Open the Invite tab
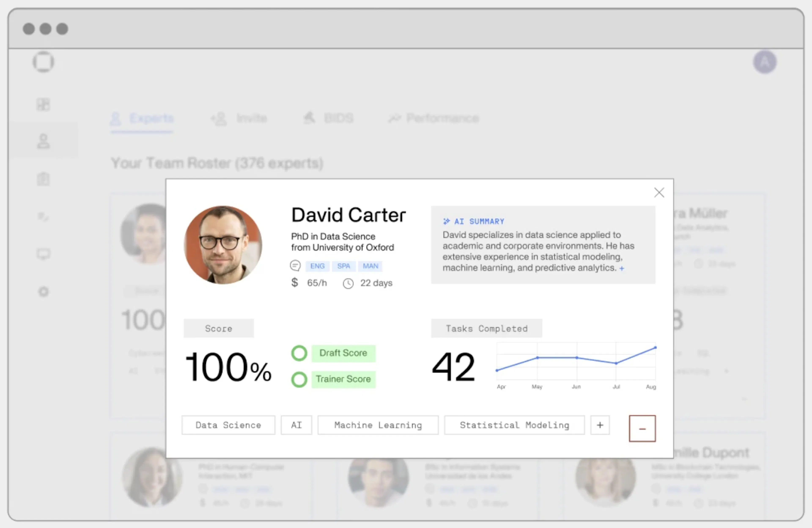The width and height of the screenshot is (812, 528). (x=239, y=118)
